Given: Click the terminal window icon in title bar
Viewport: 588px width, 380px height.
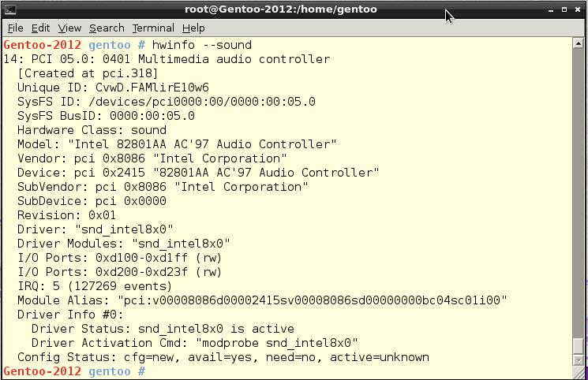Looking at the screenshot, I should coord(10,9).
